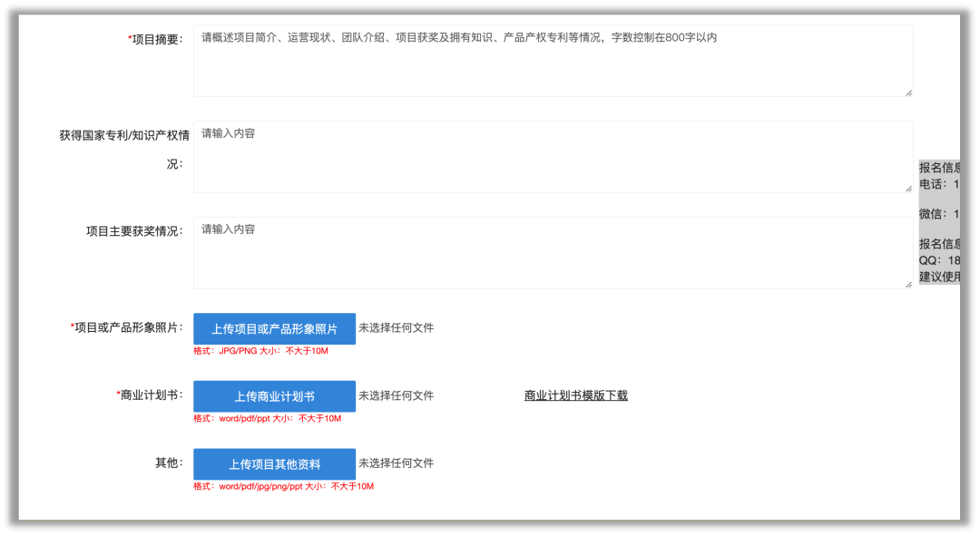
Task: Click the 项目摘要 field label
Action: click(x=156, y=37)
